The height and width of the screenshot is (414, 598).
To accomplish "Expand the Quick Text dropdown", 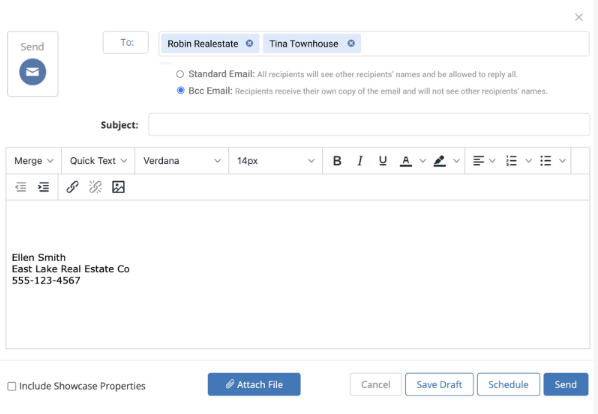I will pyautogui.click(x=98, y=161).
